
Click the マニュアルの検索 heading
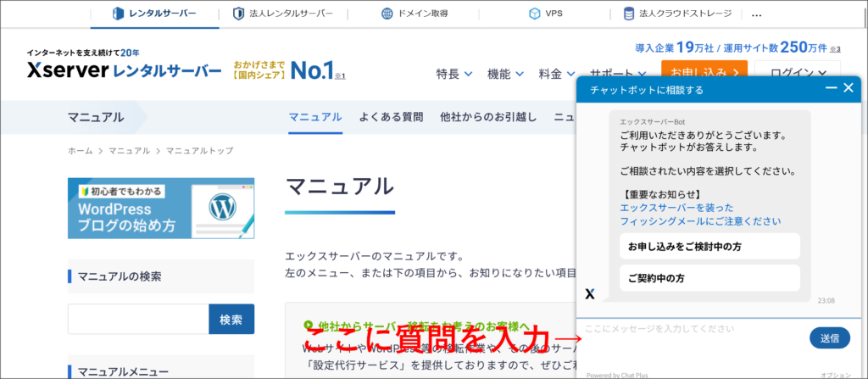(120, 276)
